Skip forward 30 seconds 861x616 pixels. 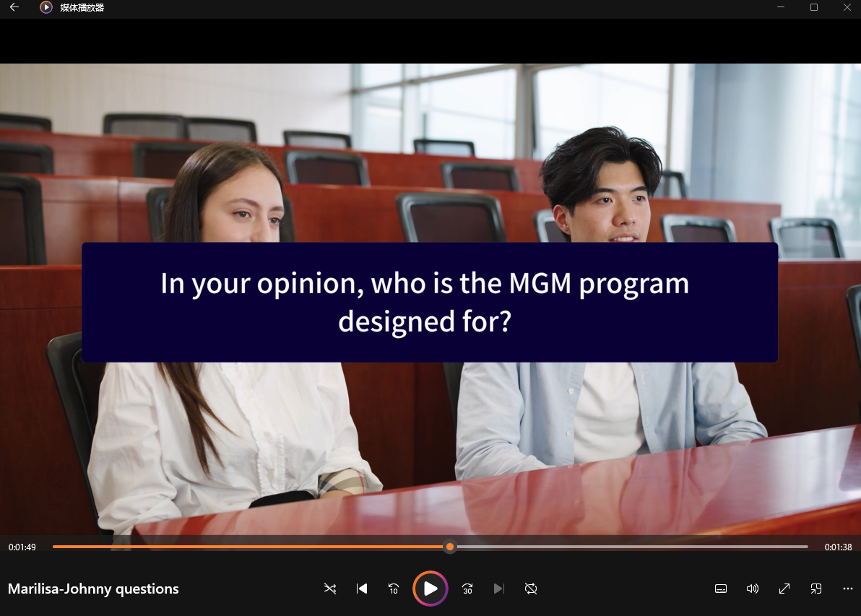point(467,589)
